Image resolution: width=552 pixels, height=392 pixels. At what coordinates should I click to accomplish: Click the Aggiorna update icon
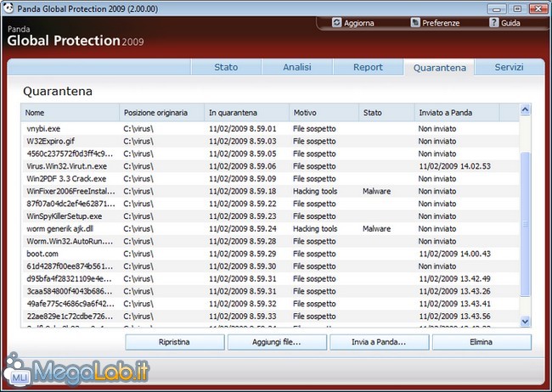coord(337,23)
